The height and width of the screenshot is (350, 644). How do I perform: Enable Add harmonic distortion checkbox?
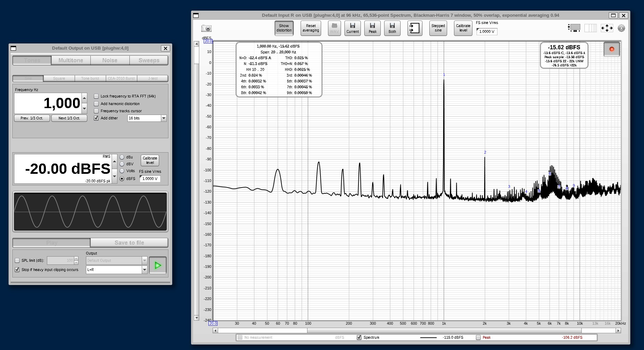96,104
